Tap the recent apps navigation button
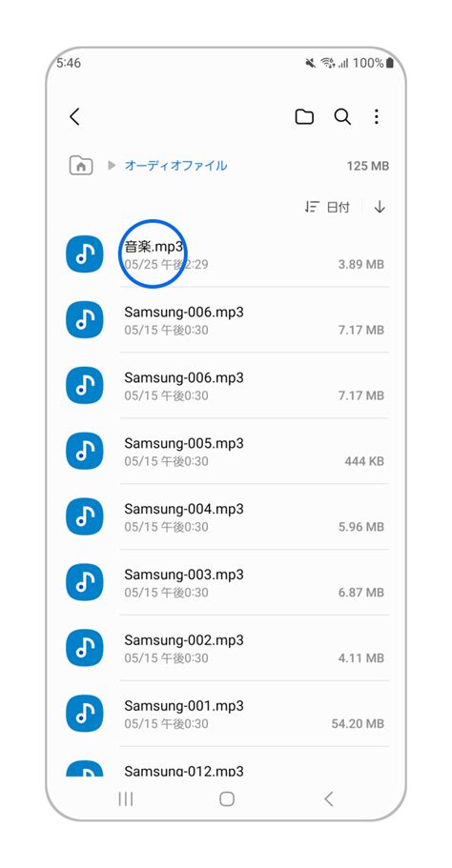The width and height of the screenshot is (452, 868). [126, 798]
